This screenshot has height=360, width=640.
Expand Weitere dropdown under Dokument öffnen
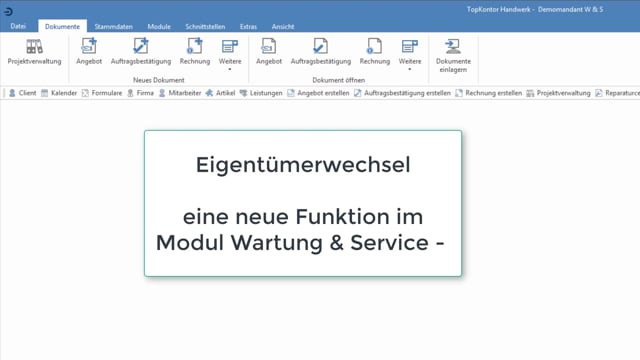pos(410,55)
